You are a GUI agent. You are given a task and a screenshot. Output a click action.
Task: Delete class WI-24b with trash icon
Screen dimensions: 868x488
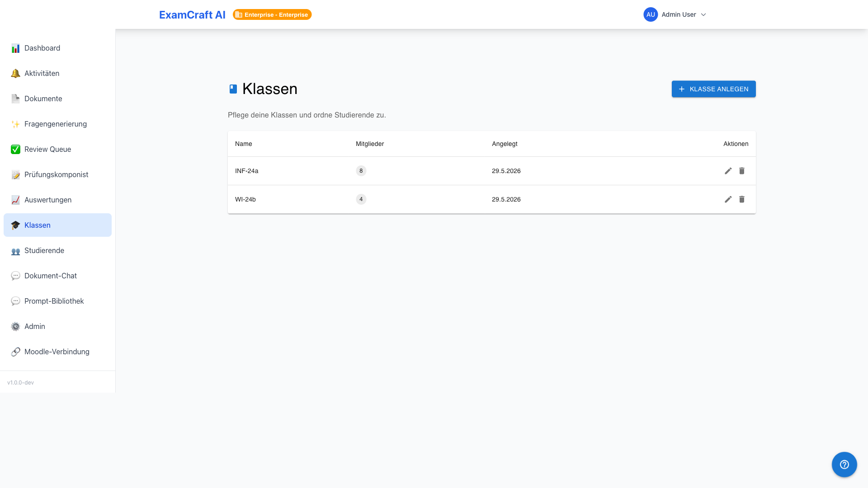pos(741,199)
